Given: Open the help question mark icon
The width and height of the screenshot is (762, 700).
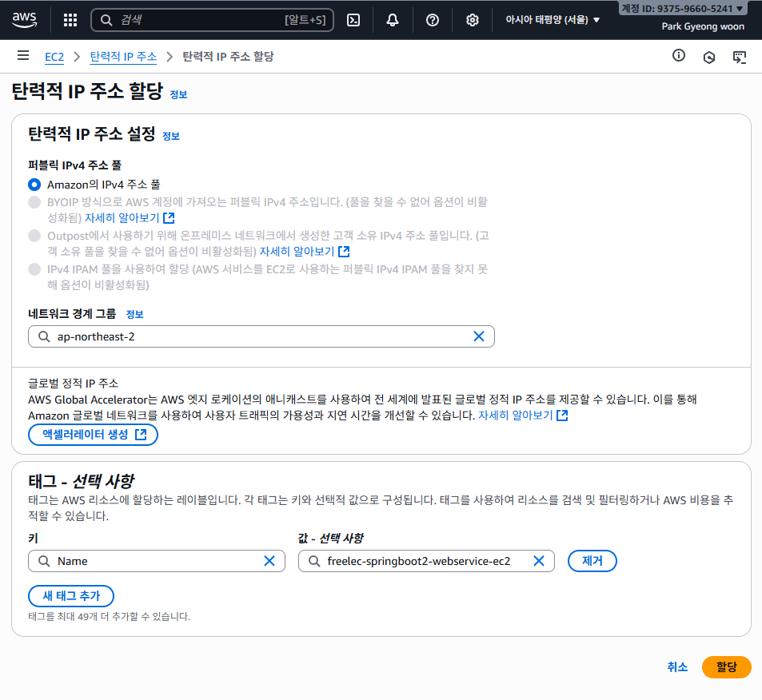Looking at the screenshot, I should tap(433, 20).
